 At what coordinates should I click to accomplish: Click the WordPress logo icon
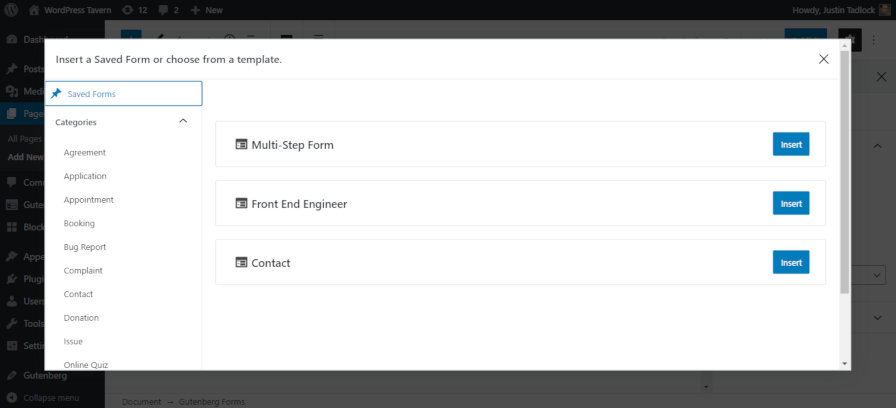[x=12, y=9]
